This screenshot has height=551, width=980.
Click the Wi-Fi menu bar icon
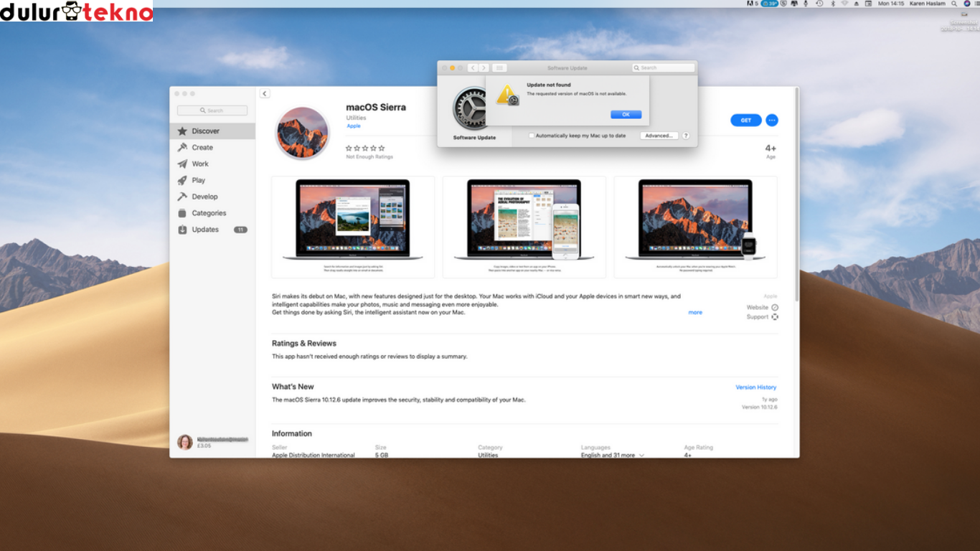point(844,4)
